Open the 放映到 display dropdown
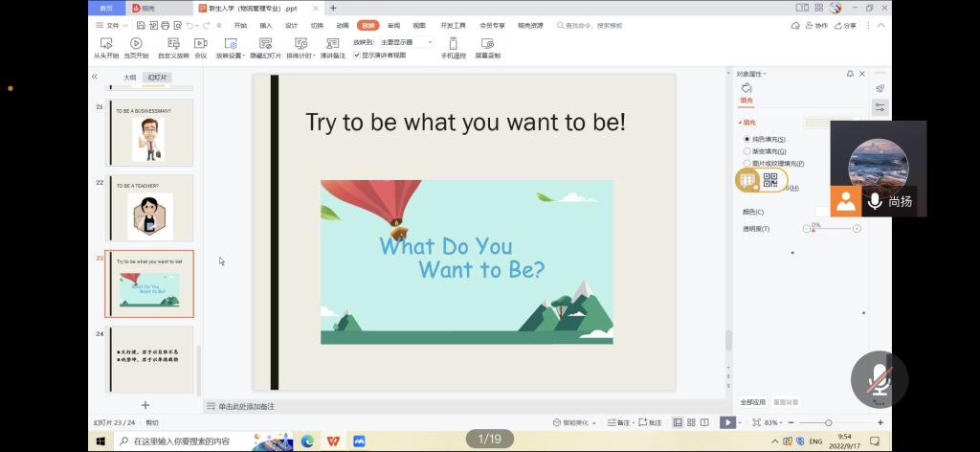Viewport: 980px width, 452px height. pyautogui.click(x=407, y=42)
